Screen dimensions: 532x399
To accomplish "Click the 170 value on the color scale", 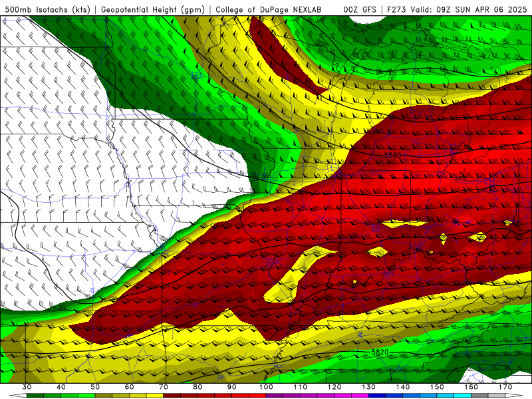I will [x=505, y=387].
